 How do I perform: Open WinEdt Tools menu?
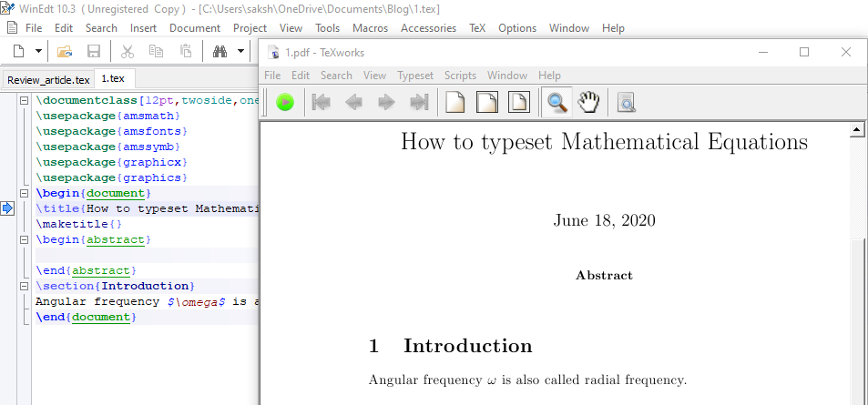coord(328,27)
